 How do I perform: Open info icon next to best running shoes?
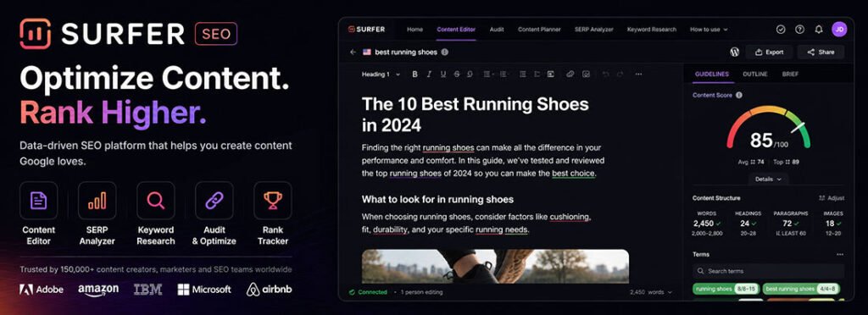click(444, 52)
